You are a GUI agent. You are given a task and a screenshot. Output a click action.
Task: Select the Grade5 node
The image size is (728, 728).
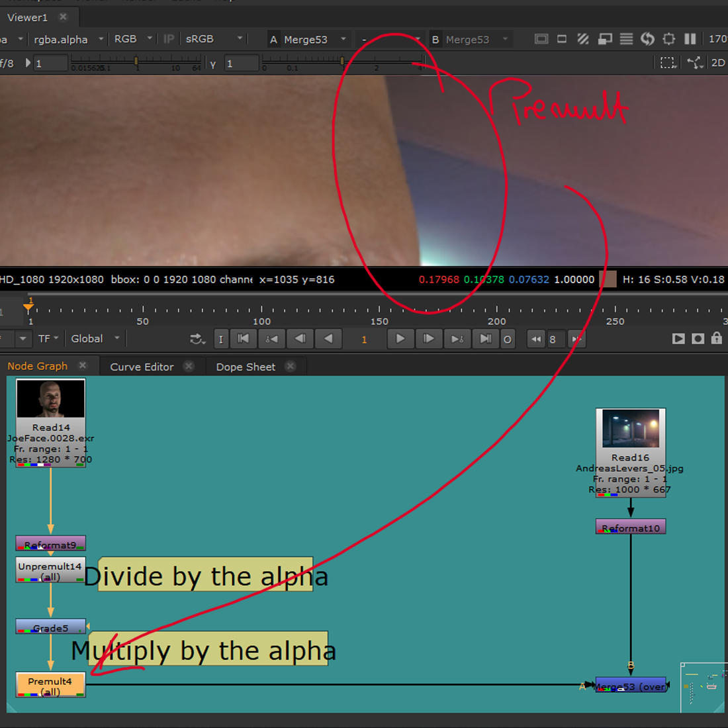pyautogui.click(x=50, y=626)
